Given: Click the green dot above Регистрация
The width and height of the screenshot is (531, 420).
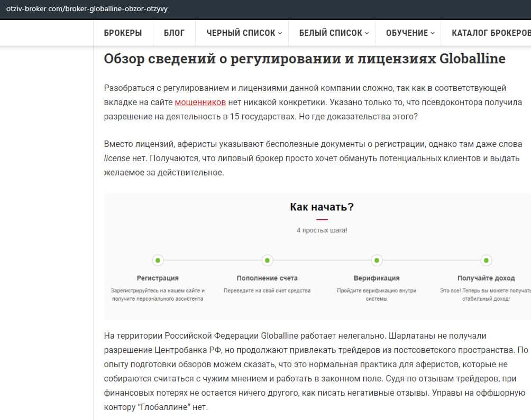Looking at the screenshot, I should pos(158,260).
